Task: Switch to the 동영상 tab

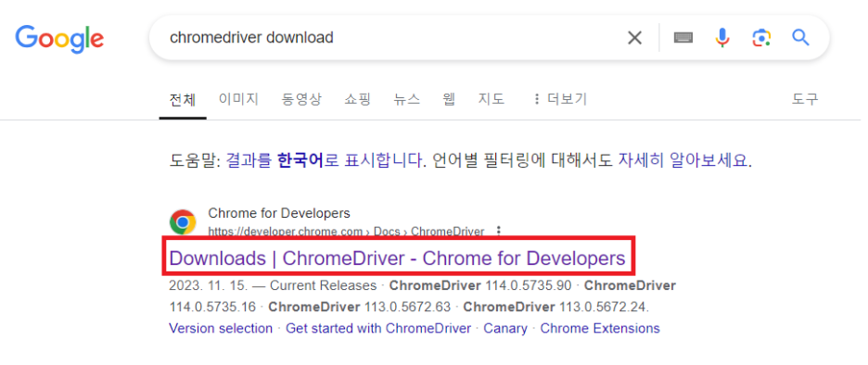Action: (x=301, y=99)
